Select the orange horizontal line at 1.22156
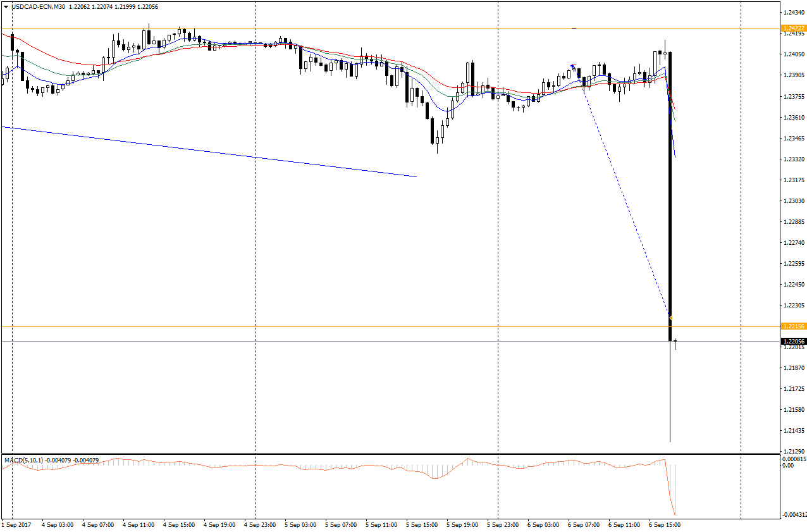This screenshot has width=807, height=532. (391, 326)
